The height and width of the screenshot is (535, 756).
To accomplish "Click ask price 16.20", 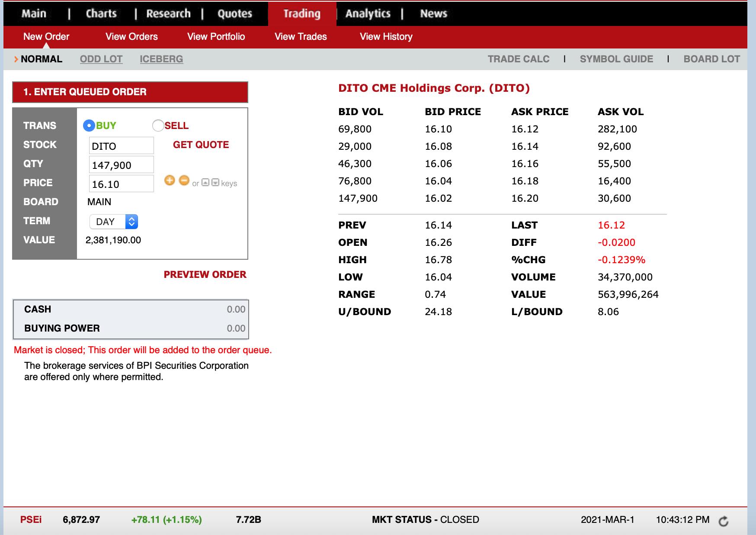I will 525,198.
